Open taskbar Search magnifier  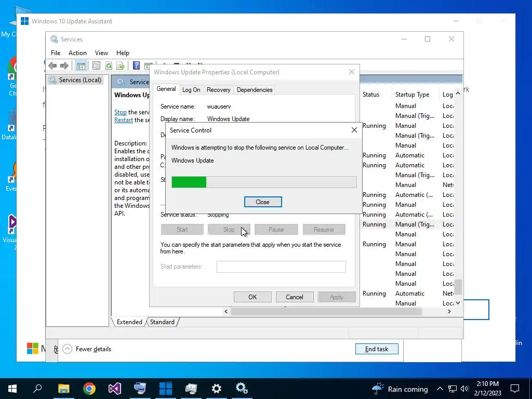tap(37, 389)
